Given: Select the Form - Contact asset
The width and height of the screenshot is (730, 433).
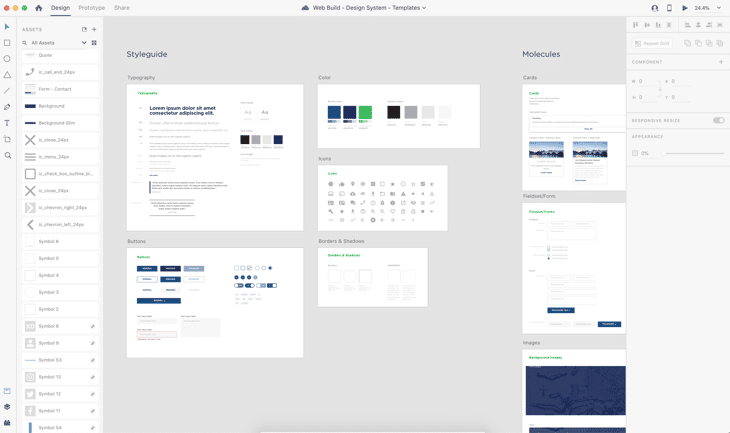Looking at the screenshot, I should (55, 89).
